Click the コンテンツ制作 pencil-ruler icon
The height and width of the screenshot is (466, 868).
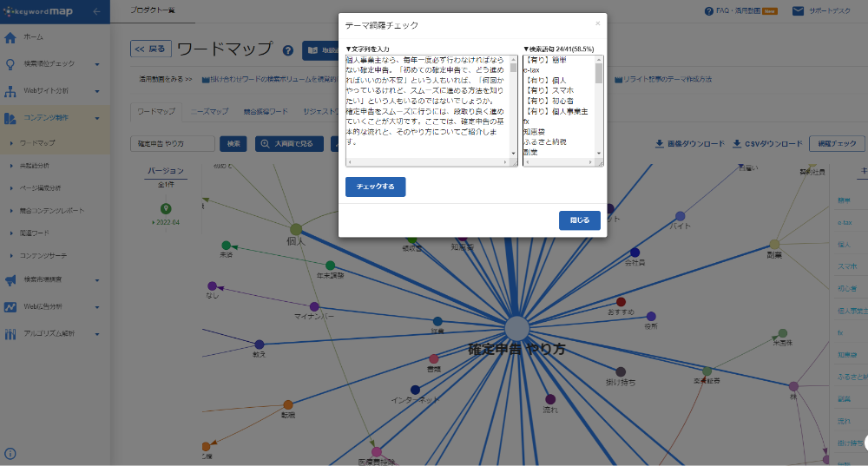10,118
